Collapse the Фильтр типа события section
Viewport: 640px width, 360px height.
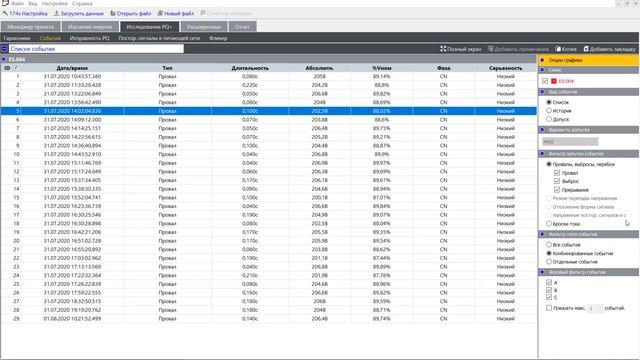tap(542, 234)
